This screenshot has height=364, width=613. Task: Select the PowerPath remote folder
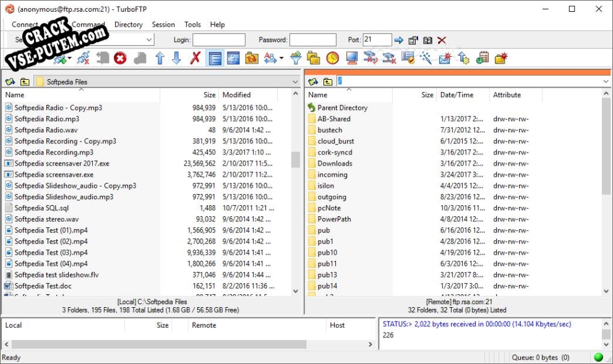click(x=334, y=219)
